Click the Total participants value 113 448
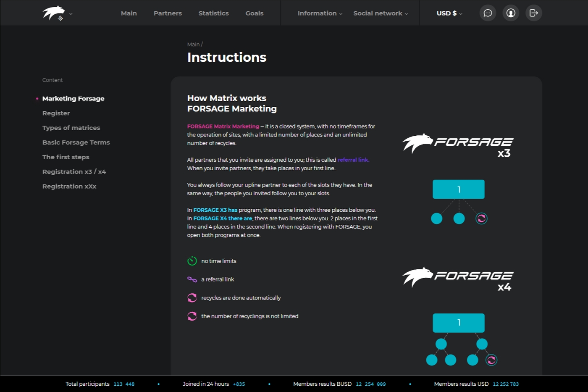Screen dimensions: 588x392 124,384
